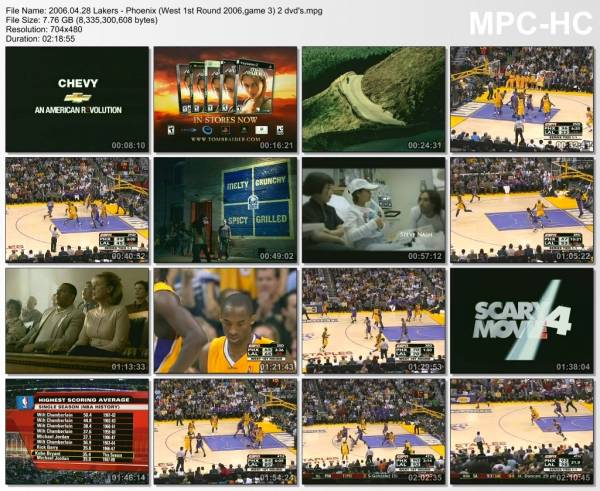Open the game thumbnail timestamped 00:32:4x

coord(522,100)
